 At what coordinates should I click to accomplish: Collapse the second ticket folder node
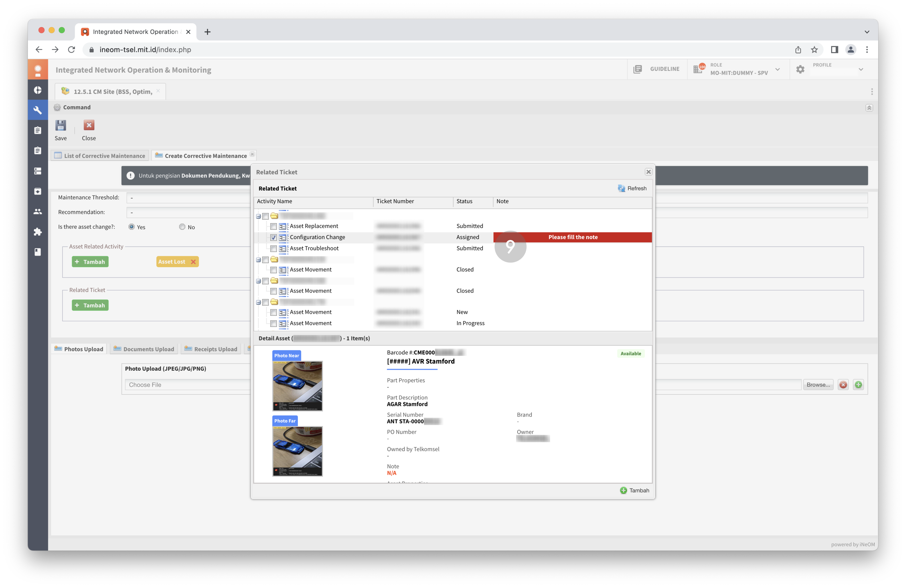coord(258,260)
